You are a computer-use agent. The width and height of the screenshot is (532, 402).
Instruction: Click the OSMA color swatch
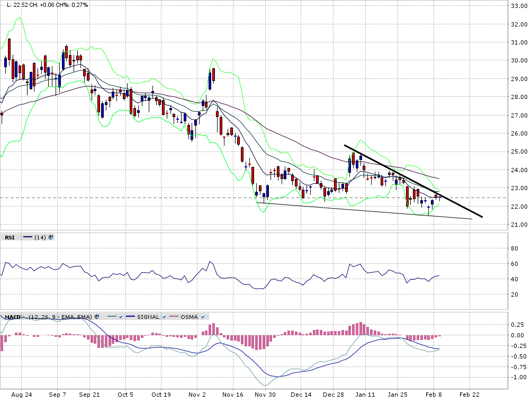click(x=173, y=317)
